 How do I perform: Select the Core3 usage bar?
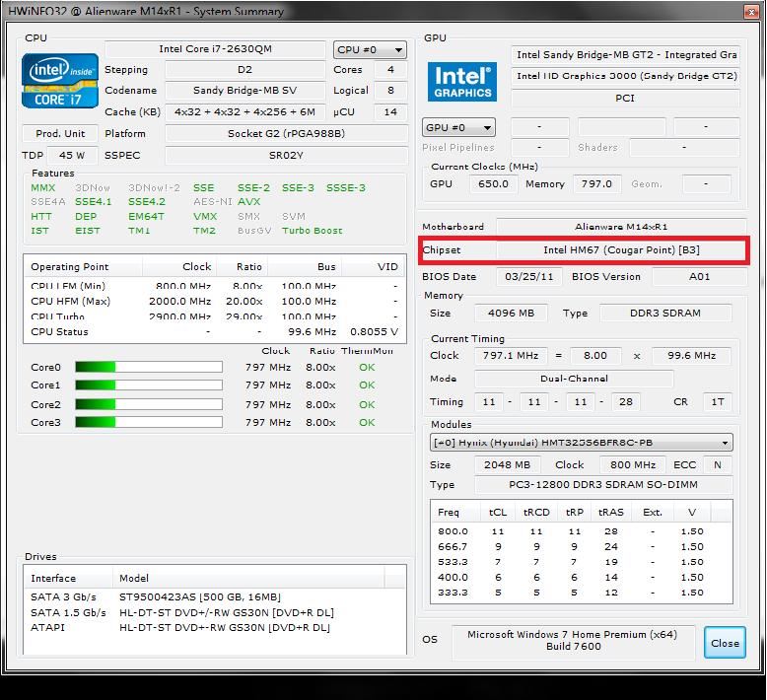[x=148, y=423]
